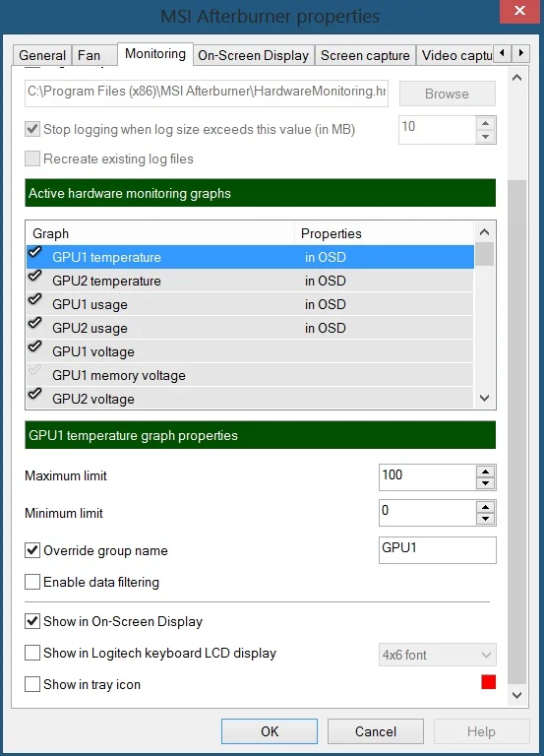Toggle checkmark for GPU1 voltage graph
This screenshot has width=544, height=756.
(34, 346)
